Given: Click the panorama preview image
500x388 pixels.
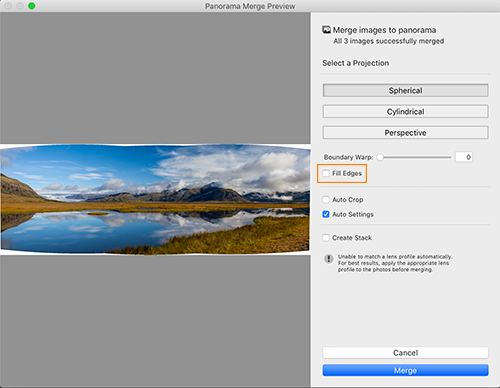Looking at the screenshot, I should tap(155, 199).
